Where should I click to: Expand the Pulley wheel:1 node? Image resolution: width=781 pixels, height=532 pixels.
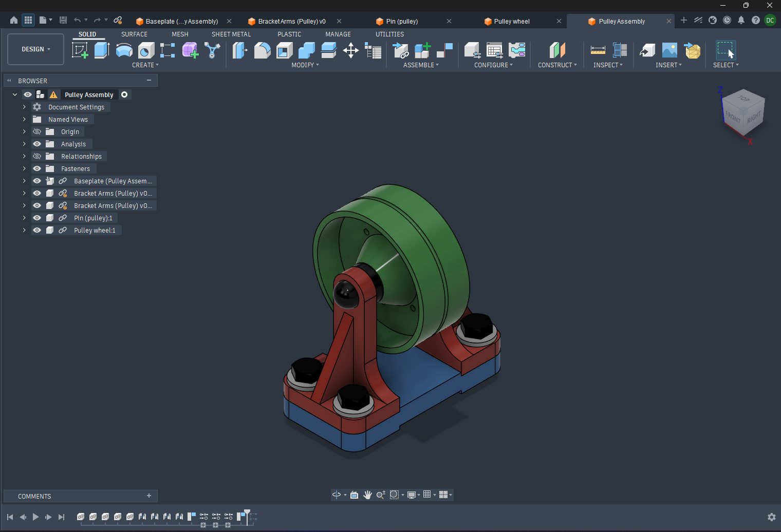(24, 231)
